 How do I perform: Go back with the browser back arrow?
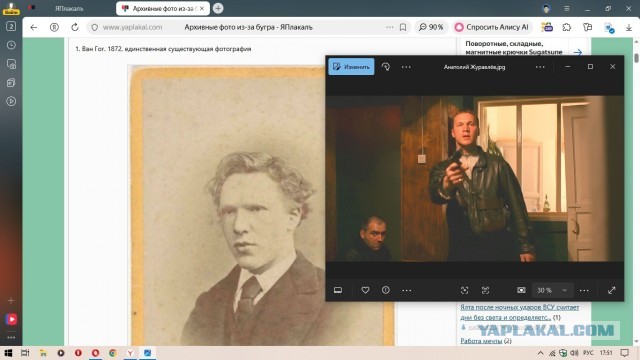coord(34,27)
